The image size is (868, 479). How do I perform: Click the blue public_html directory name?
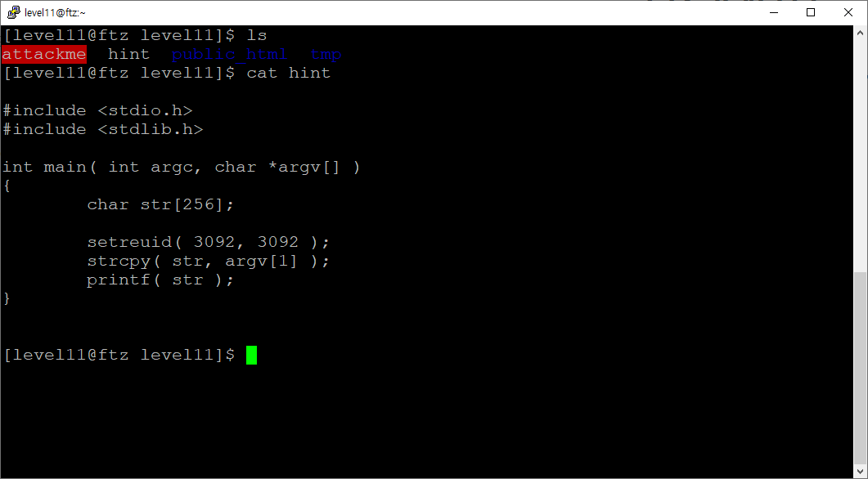(x=229, y=54)
